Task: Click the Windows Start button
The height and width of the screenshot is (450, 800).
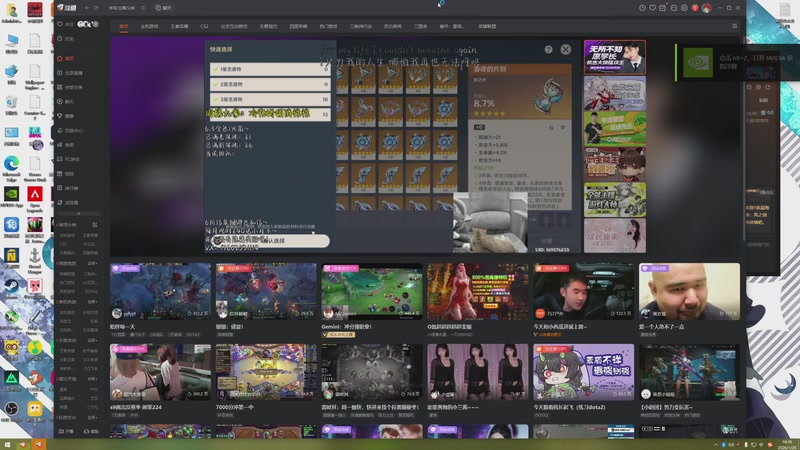Action: click(8, 445)
